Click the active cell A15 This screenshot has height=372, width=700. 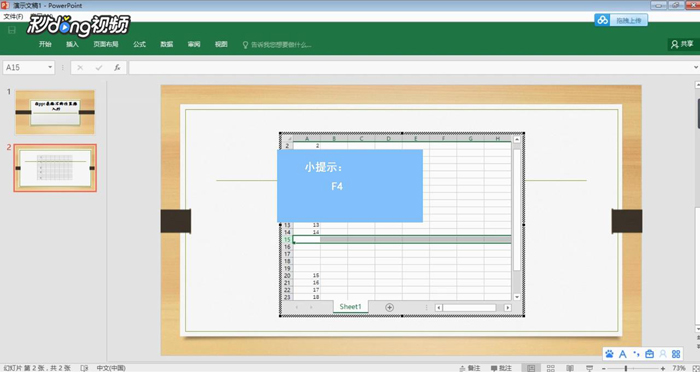point(307,239)
